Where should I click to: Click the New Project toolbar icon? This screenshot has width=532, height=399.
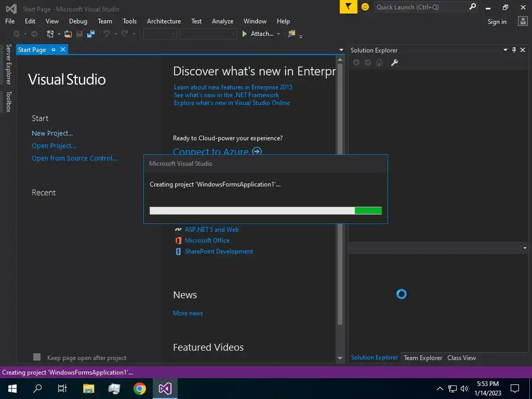[50, 34]
